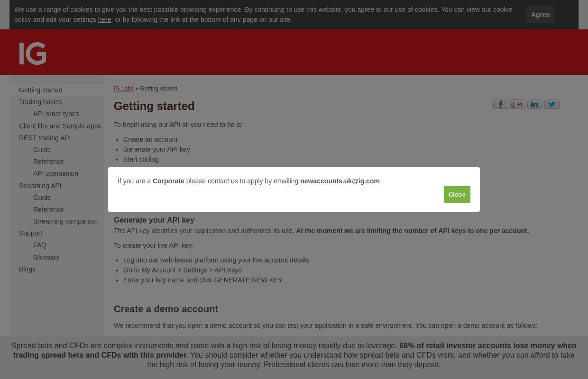Click the 'Create a demo account' heading

pyautogui.click(x=166, y=309)
